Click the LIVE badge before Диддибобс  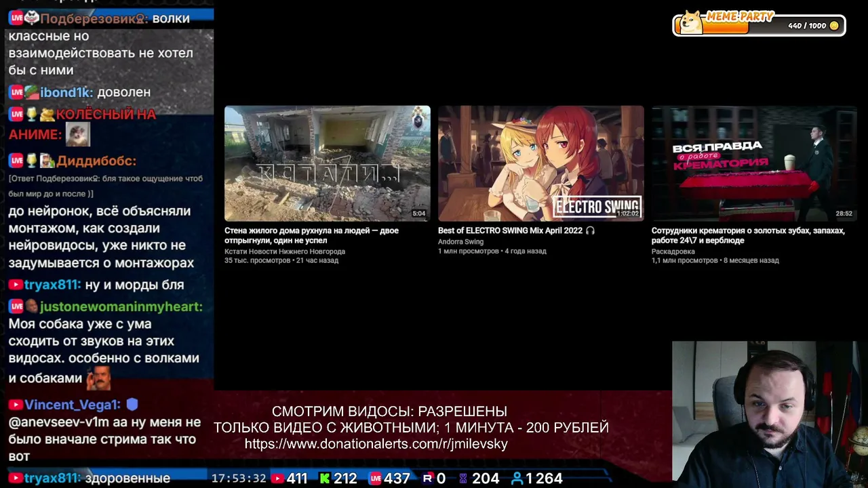coord(16,161)
